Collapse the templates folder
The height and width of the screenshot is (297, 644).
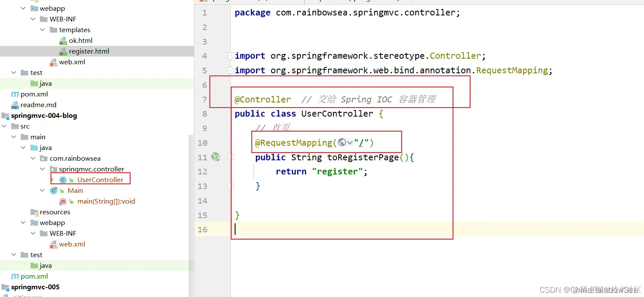(x=43, y=30)
